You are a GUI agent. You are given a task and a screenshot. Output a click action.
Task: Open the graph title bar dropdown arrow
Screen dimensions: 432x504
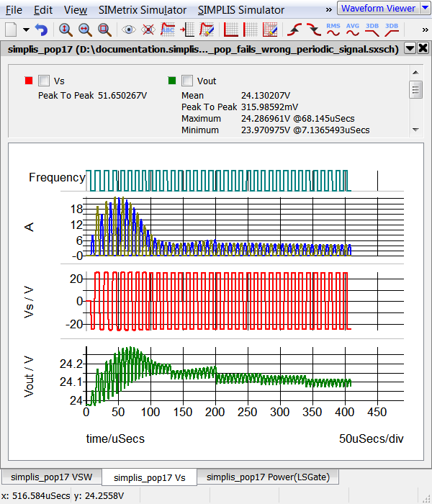[410, 48]
